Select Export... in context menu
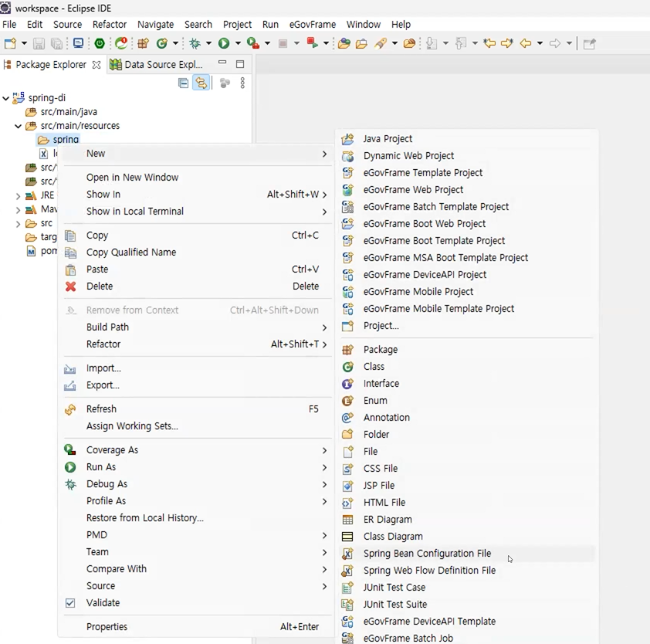The height and width of the screenshot is (644, 650). 196,385
